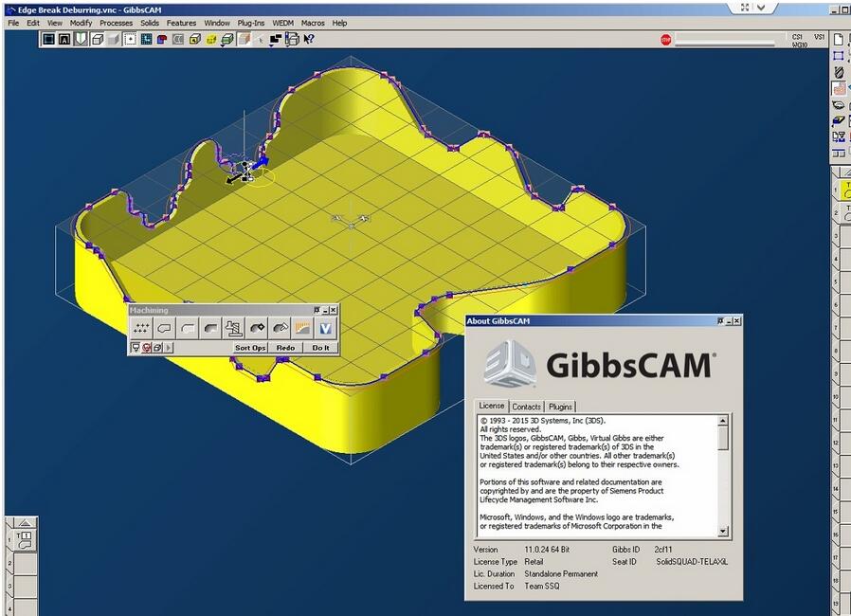
Task: Open the Processes menu
Action: tap(117, 23)
